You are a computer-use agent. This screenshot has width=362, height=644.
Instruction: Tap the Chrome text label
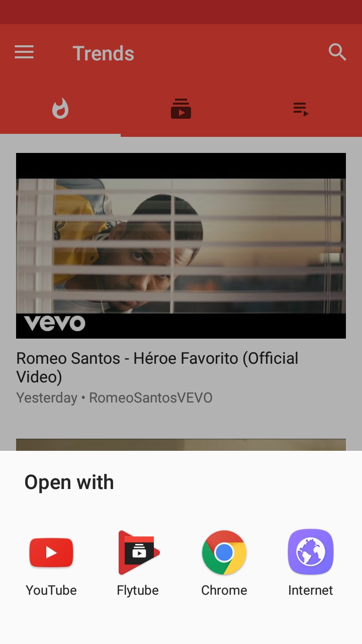click(x=224, y=590)
